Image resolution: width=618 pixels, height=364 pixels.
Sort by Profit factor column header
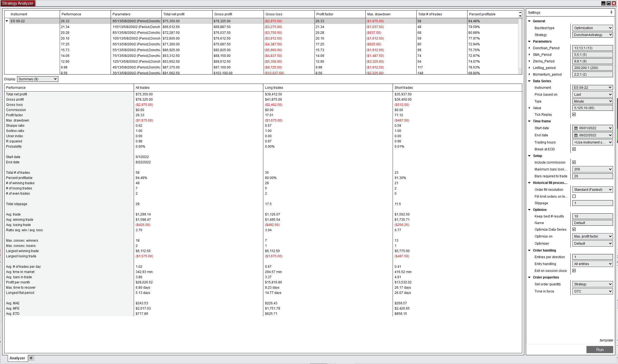(x=340, y=14)
